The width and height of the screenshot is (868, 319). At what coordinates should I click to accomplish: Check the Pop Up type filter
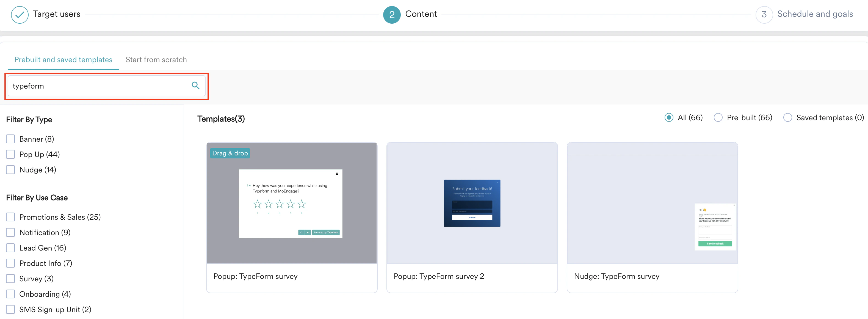[x=10, y=155]
